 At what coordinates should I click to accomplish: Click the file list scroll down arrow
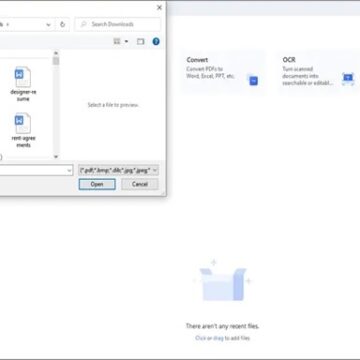click(56, 157)
